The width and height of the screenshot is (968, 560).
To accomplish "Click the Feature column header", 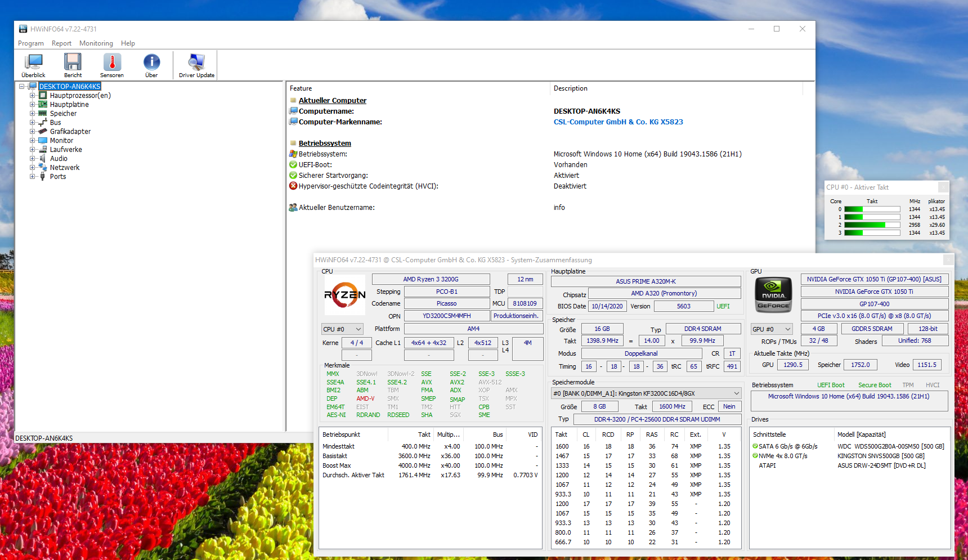I will [418, 88].
